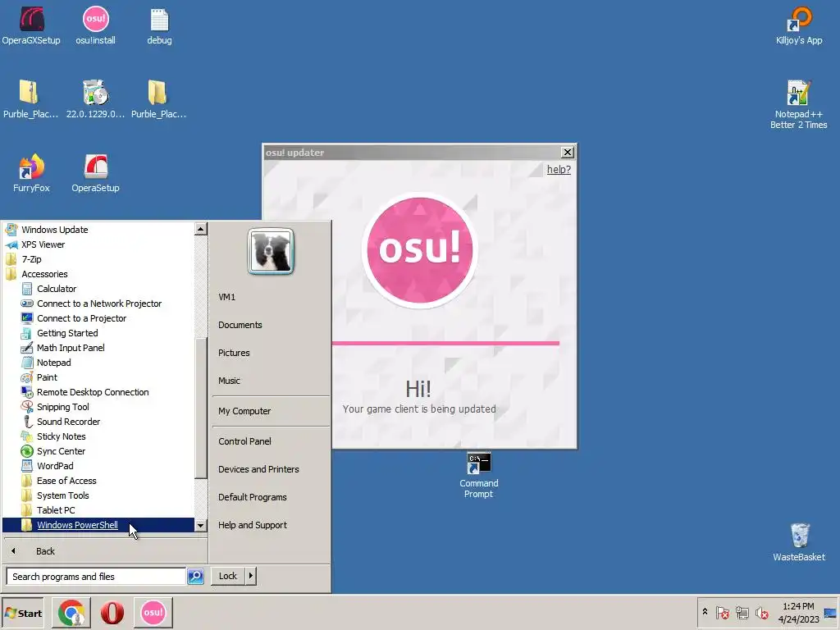Viewport: 840px width, 630px height.
Task: Open Notepad++ Better 2 Times shortcut
Action: 798,104
